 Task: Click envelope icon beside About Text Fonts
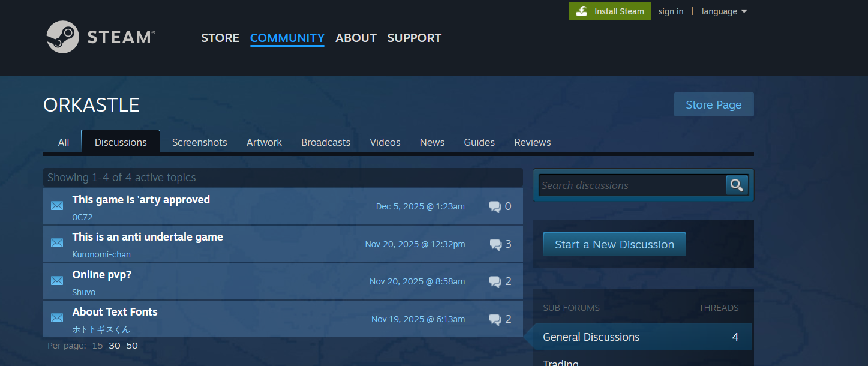(x=57, y=318)
